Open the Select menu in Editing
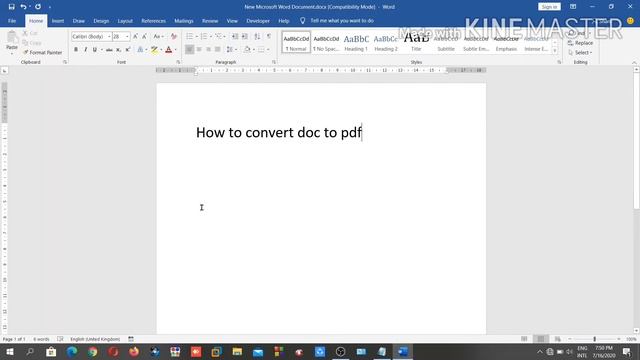This screenshot has width=640, height=360. click(x=580, y=53)
